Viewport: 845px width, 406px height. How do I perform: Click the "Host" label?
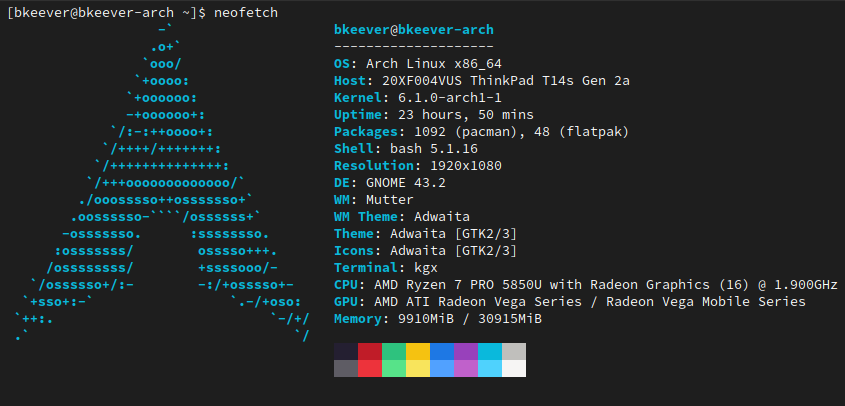pos(350,81)
